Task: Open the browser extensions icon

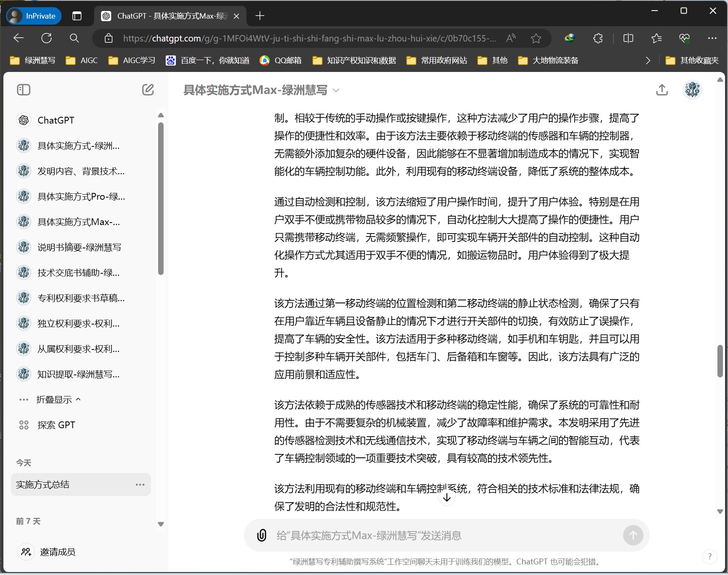Action: pos(598,38)
